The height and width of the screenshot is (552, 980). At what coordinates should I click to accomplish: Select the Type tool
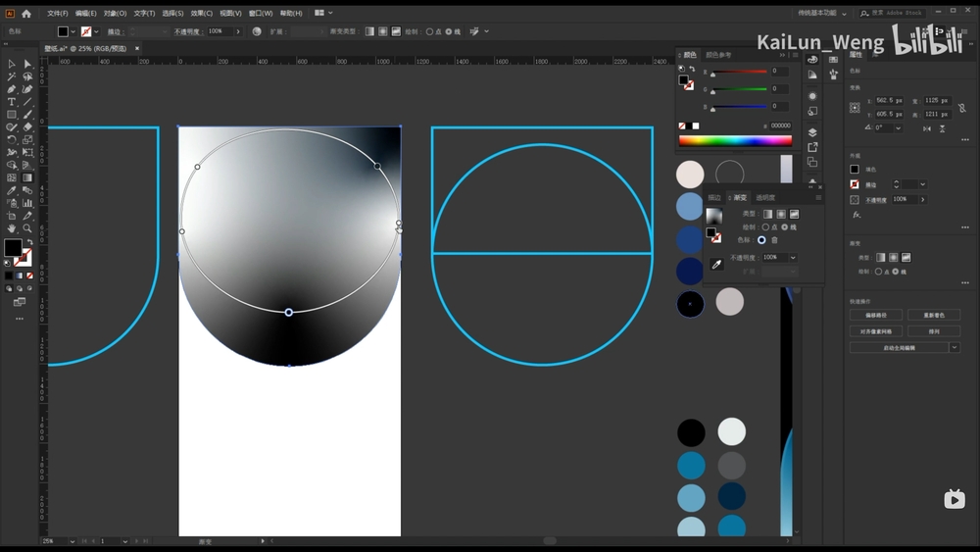click(x=11, y=102)
